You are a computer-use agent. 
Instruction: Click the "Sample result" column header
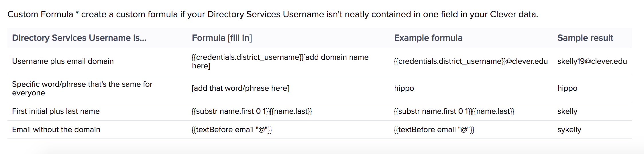click(x=585, y=38)
